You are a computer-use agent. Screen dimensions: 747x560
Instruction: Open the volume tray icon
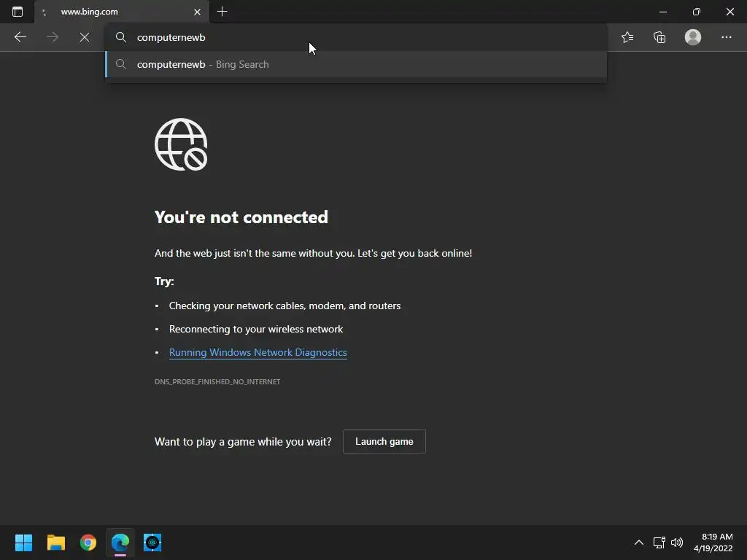point(676,542)
